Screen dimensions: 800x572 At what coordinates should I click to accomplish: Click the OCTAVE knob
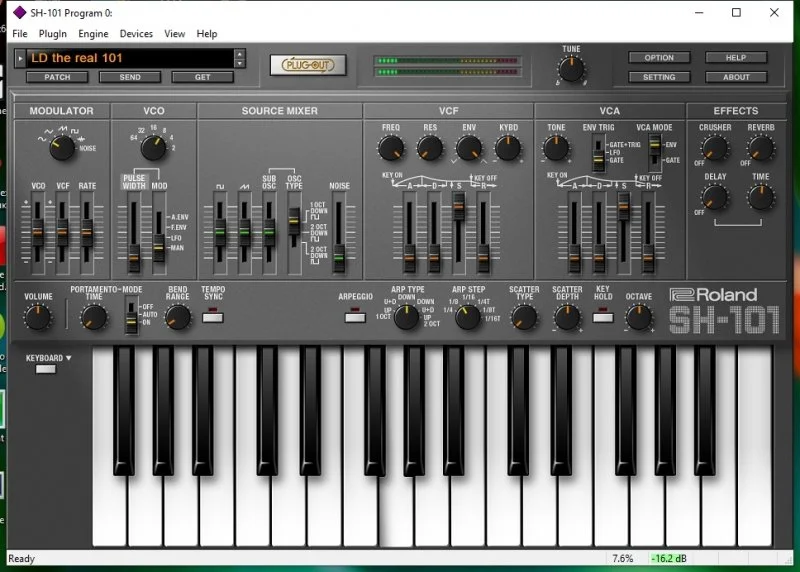tap(638, 317)
